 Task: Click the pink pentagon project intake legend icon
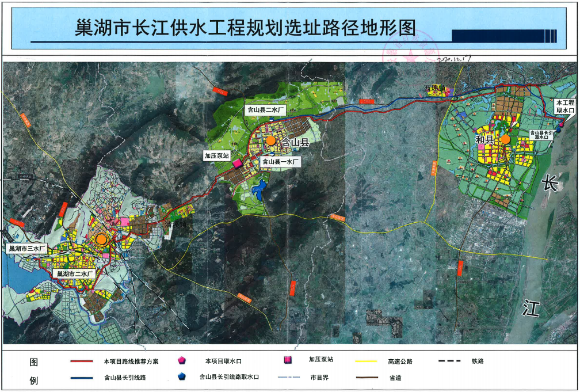click(182, 361)
